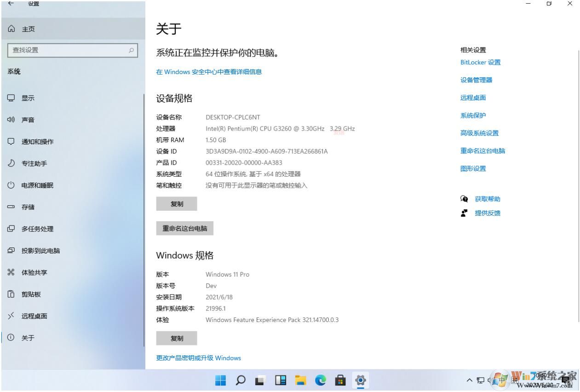The width and height of the screenshot is (580, 392).
Task: Open the BitLocker settings link
Action: pyautogui.click(x=480, y=62)
